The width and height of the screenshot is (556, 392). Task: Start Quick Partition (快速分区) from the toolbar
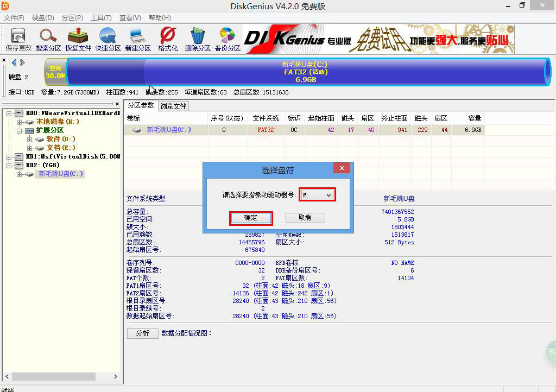[108, 39]
